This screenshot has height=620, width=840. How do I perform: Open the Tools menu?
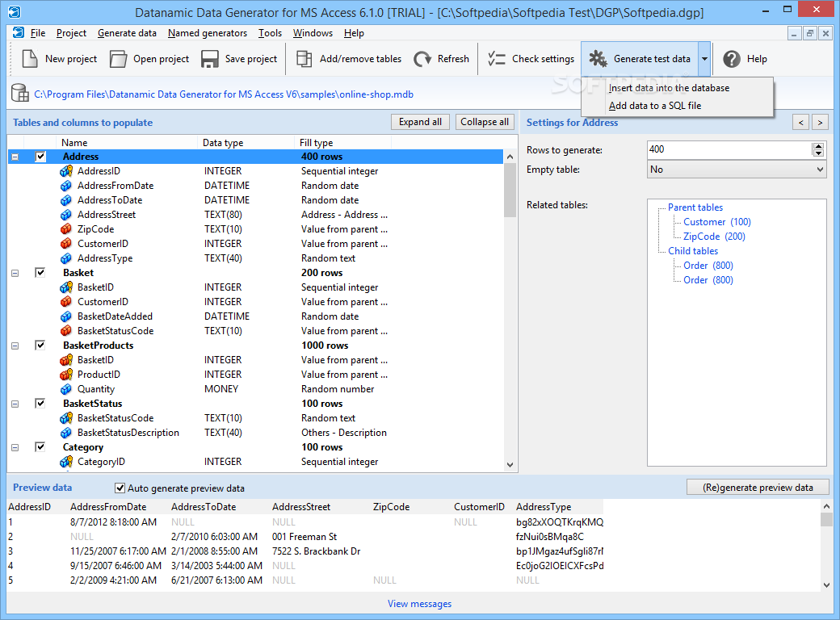(x=270, y=32)
